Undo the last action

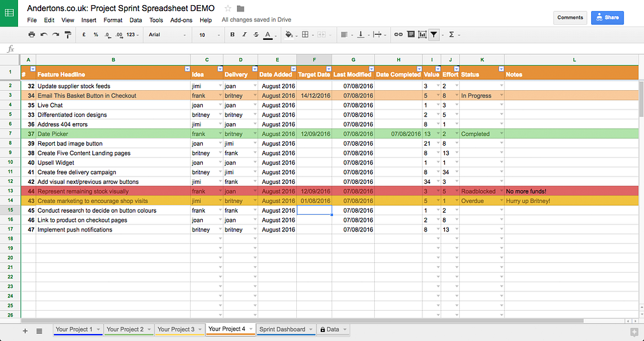44,35
